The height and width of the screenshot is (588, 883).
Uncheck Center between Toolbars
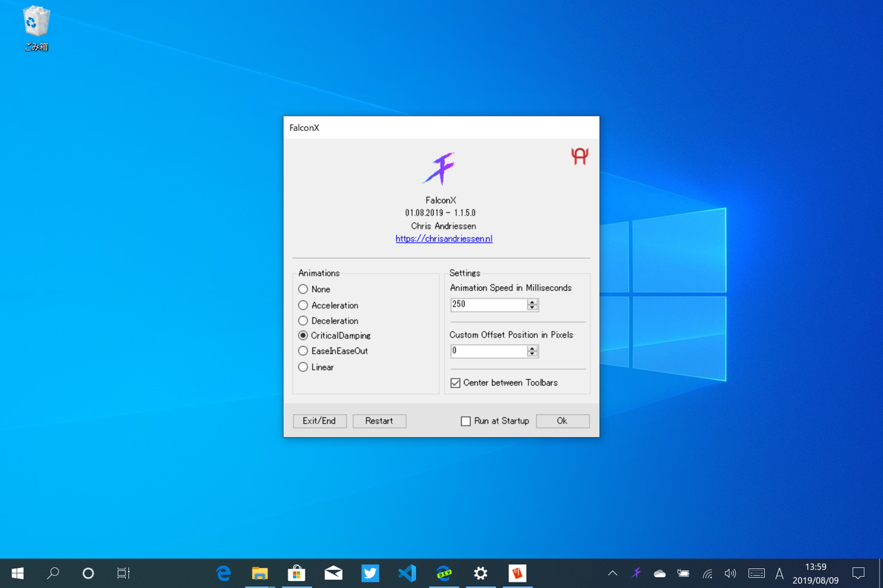[x=455, y=383]
